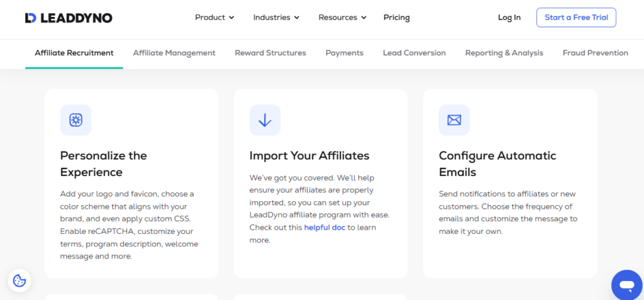Select the Affiliate Recruitment tab
The height and width of the screenshot is (300, 644).
[x=74, y=53]
